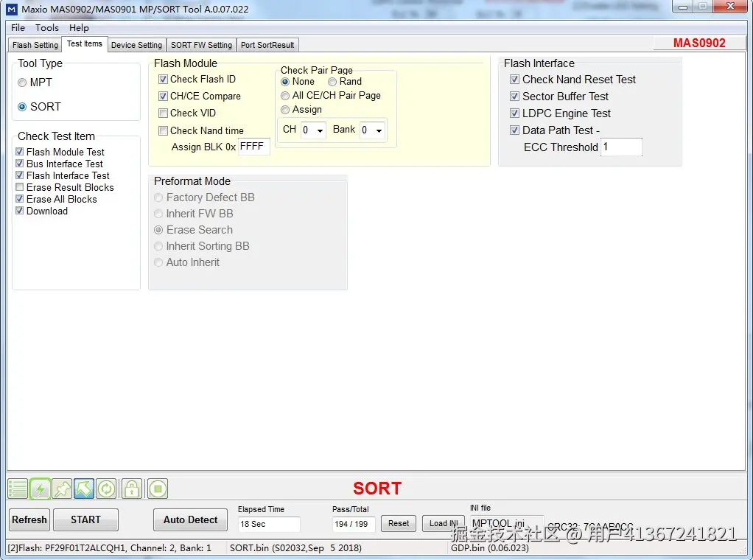This screenshot has height=560, width=753.
Task: Toggle Flash Module Test checkbox
Action: click(x=20, y=152)
